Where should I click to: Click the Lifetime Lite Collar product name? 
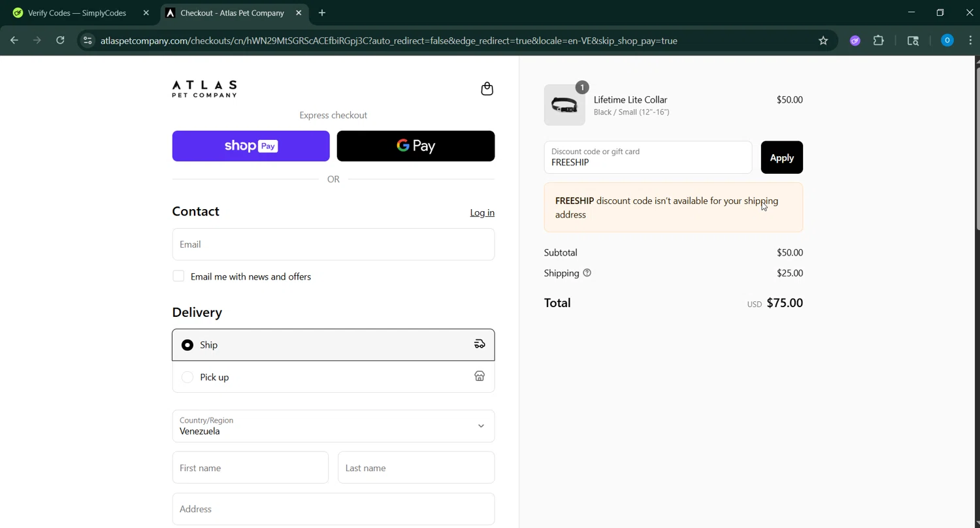point(630,99)
